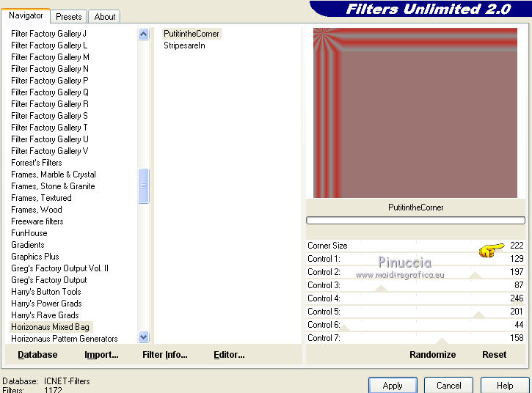Select Horizonaus Pattern Generators category
532x393 pixels.
(x=64, y=339)
